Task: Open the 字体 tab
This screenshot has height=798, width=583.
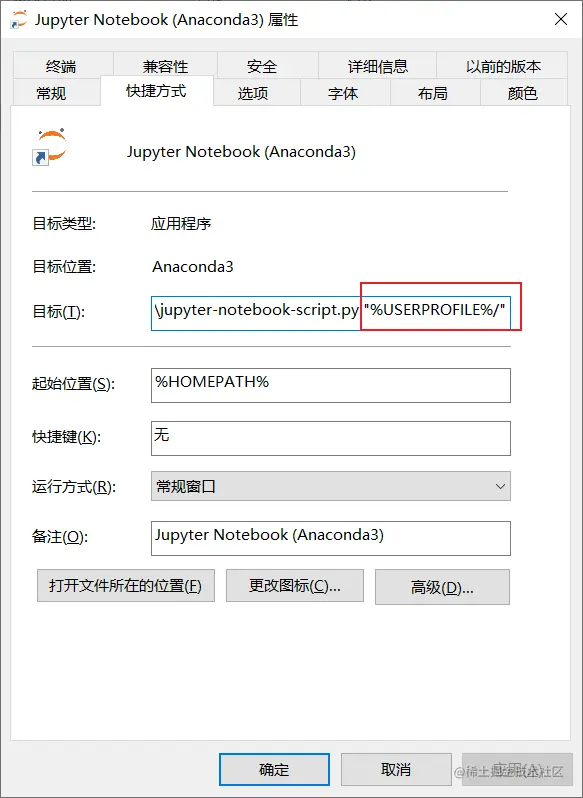Action: pos(343,93)
